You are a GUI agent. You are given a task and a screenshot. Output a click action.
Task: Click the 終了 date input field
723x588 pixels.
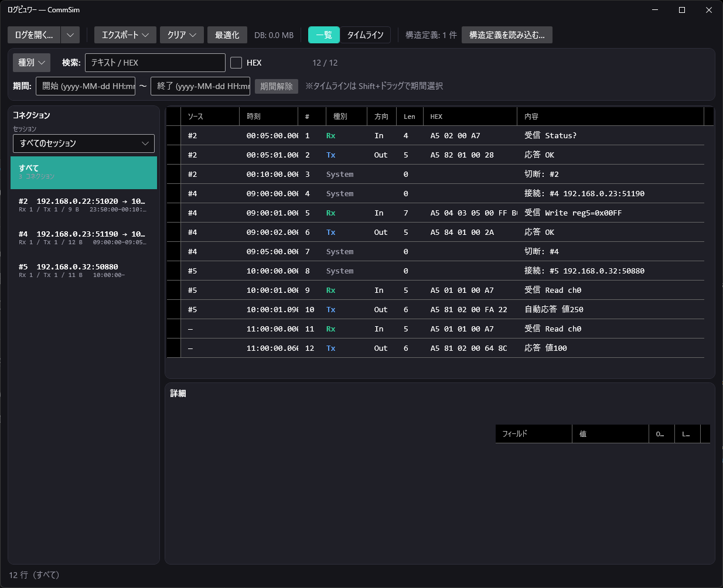[x=200, y=86]
